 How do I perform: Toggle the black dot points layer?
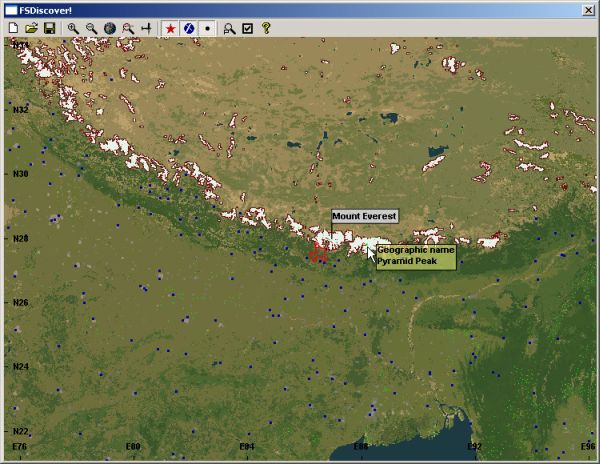[x=207, y=29]
